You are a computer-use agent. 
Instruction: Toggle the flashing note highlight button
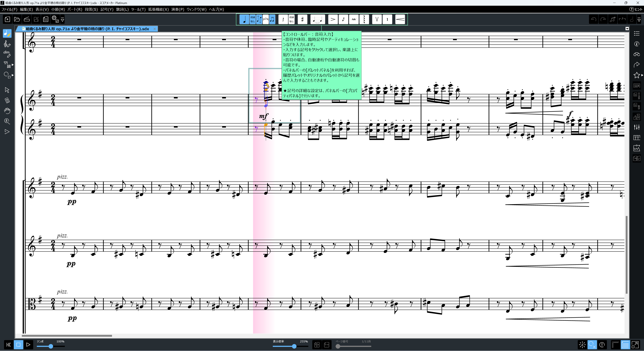(x=582, y=345)
